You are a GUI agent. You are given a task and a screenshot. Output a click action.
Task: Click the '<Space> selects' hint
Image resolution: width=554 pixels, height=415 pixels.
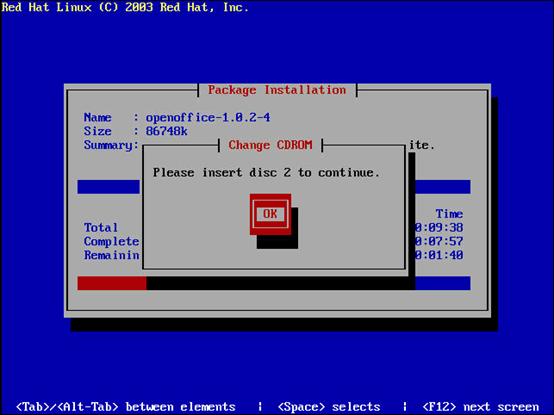(x=329, y=407)
